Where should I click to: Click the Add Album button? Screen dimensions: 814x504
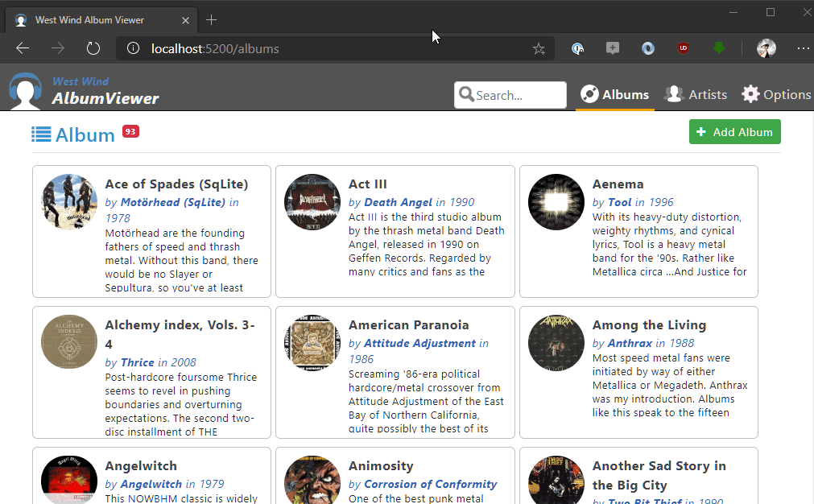click(734, 132)
